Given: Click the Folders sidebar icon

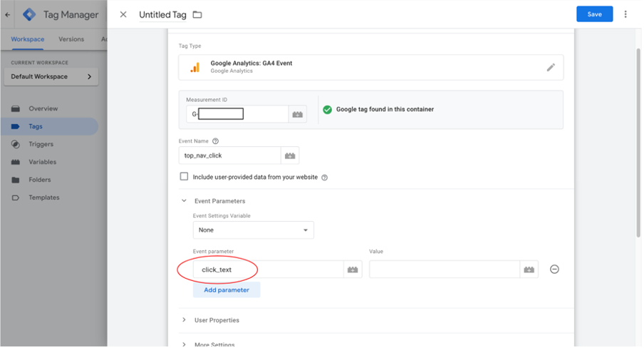Looking at the screenshot, I should (16, 180).
